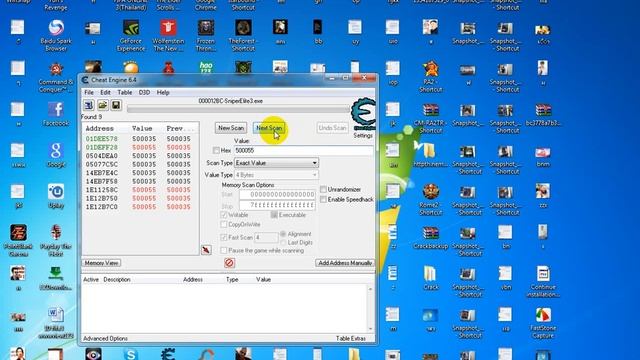
Task: Open RA2 shortcut desktop icon
Action: pyautogui.click(x=431, y=77)
